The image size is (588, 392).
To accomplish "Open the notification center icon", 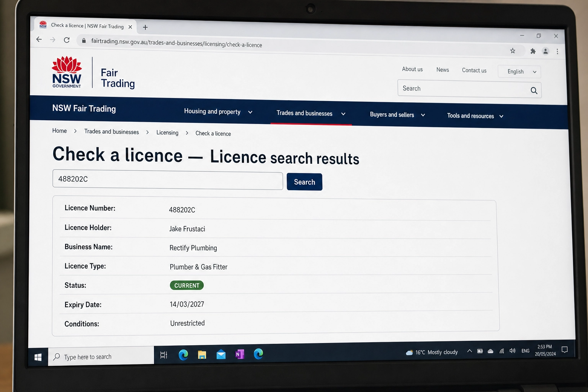I will [x=564, y=350].
